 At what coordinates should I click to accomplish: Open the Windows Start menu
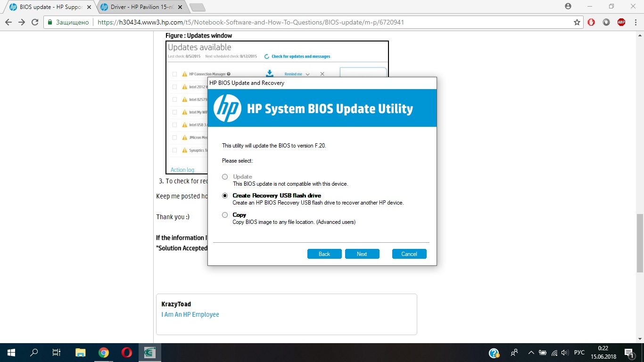pos(11,353)
